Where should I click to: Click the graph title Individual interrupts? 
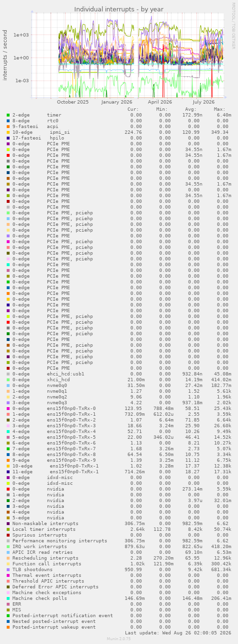coord(119,9)
